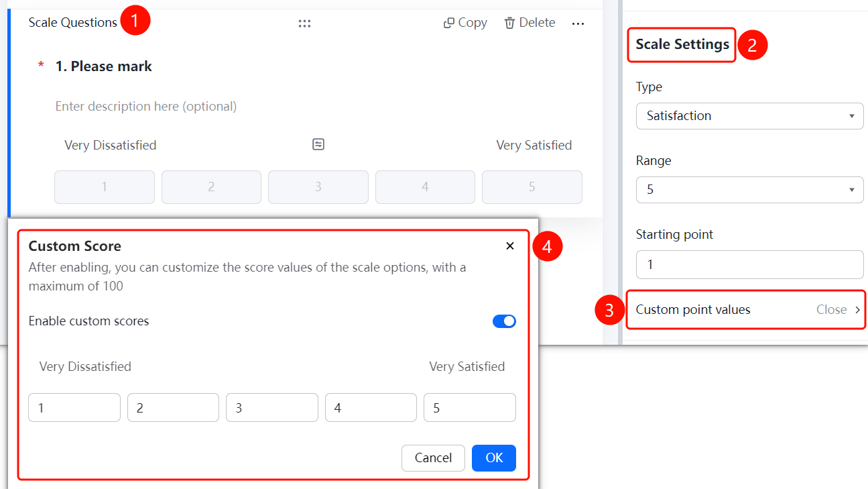Image resolution: width=868 pixels, height=489 pixels.
Task: Click the custom score field containing 2
Action: [173, 408]
